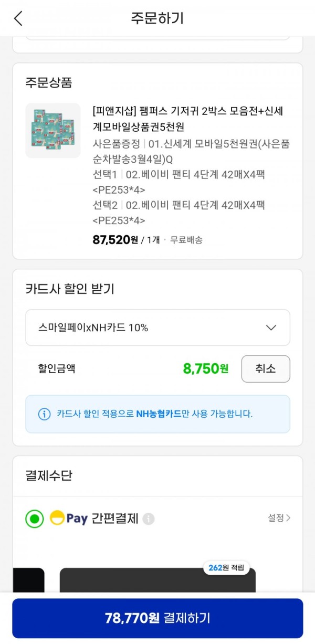
Task: Open 설정 link with chevron
Action: coord(279,518)
